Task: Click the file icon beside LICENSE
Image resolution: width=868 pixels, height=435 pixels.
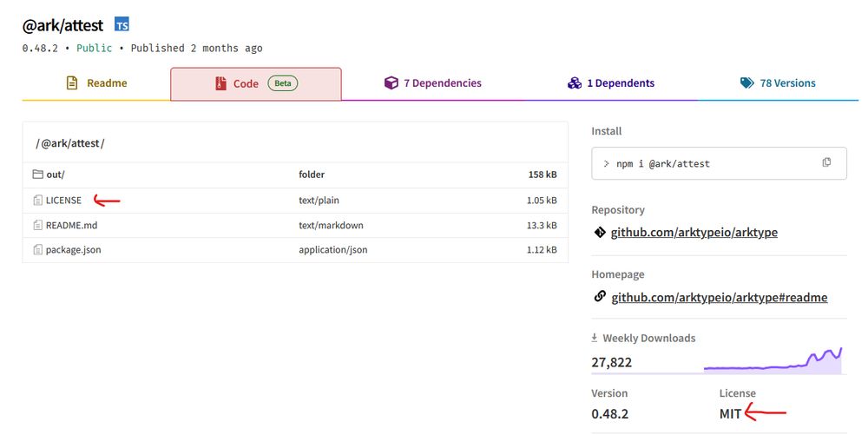Action: (x=37, y=201)
